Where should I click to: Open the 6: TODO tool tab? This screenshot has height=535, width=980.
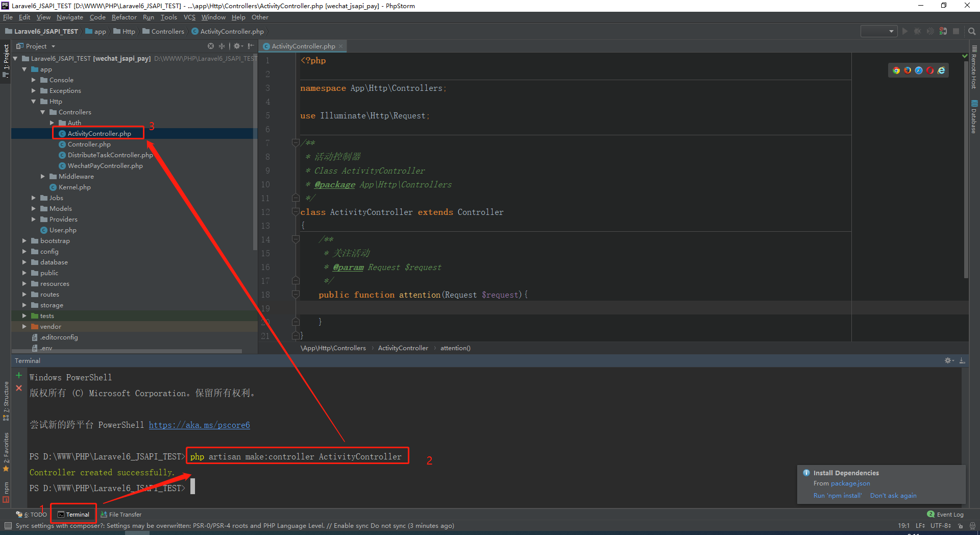coord(32,515)
